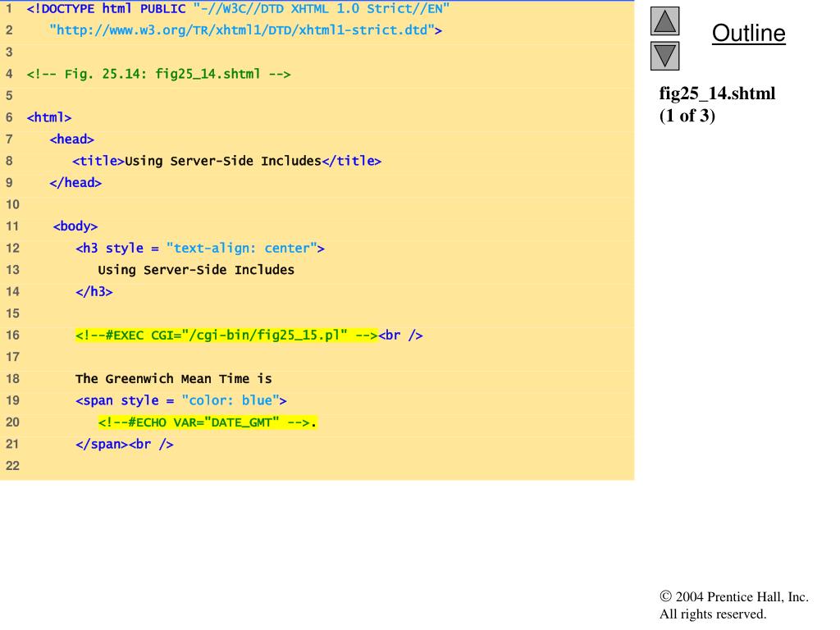Click line number 16

12,336
